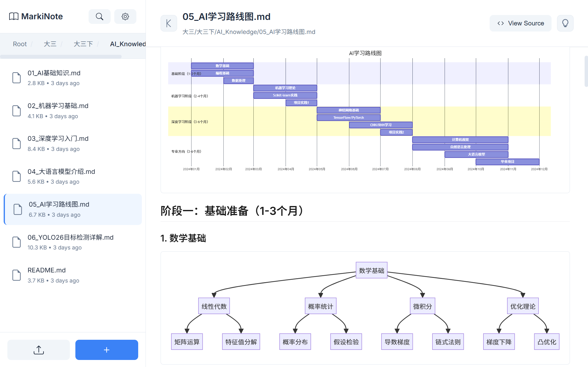Open 01_AI基础知识.md from the sidebar
The image size is (588, 367).
54,73
